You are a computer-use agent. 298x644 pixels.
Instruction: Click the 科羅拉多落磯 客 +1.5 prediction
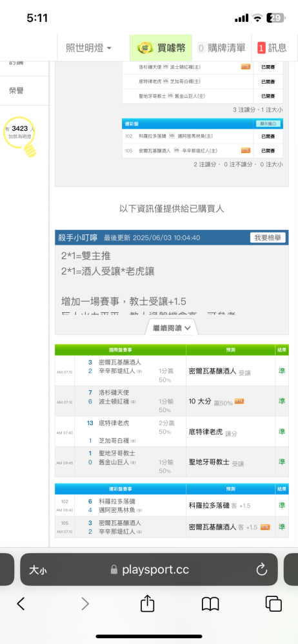coord(219,505)
